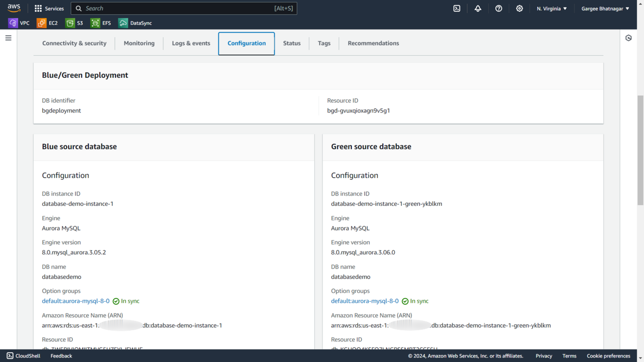Expand the left navigation hamburger menu
The image size is (644, 362).
click(8, 38)
